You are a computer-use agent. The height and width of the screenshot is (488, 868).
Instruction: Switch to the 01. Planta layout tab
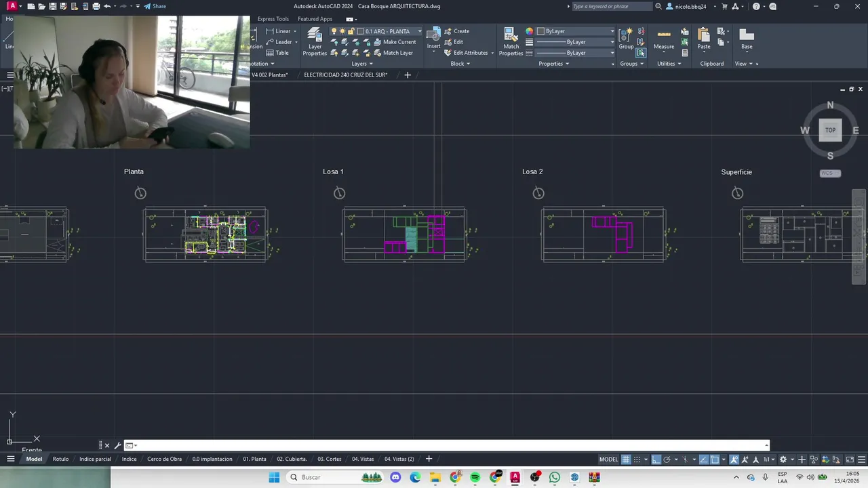pos(255,459)
